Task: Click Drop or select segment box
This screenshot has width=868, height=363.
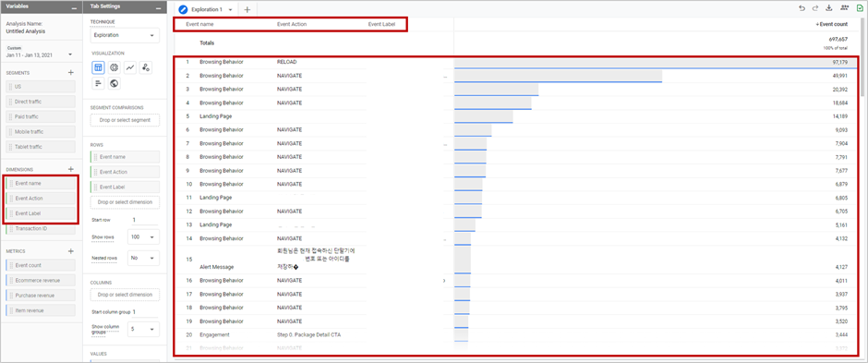Action: (x=125, y=120)
